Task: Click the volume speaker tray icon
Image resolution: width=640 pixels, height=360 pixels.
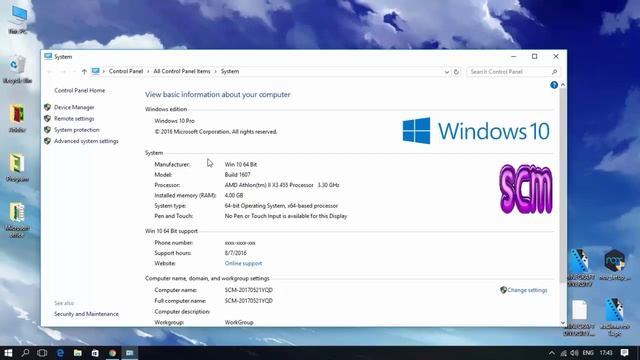Action: pos(574,353)
